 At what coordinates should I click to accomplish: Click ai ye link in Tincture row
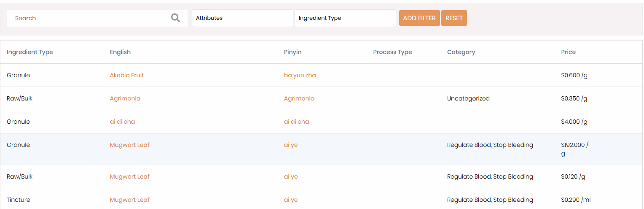point(291,200)
